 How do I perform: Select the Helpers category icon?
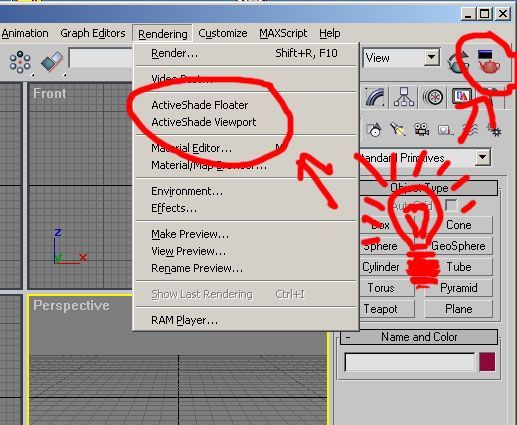[445, 130]
